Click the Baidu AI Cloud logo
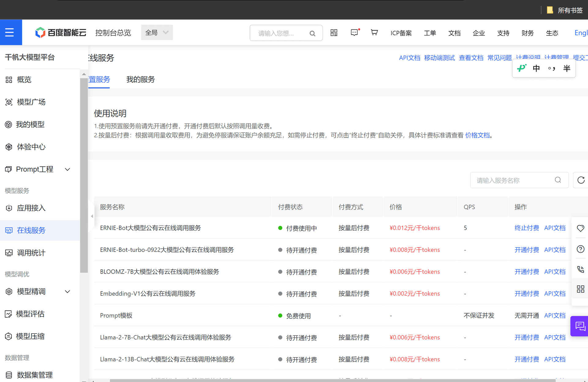The image size is (588, 382). pos(61,32)
